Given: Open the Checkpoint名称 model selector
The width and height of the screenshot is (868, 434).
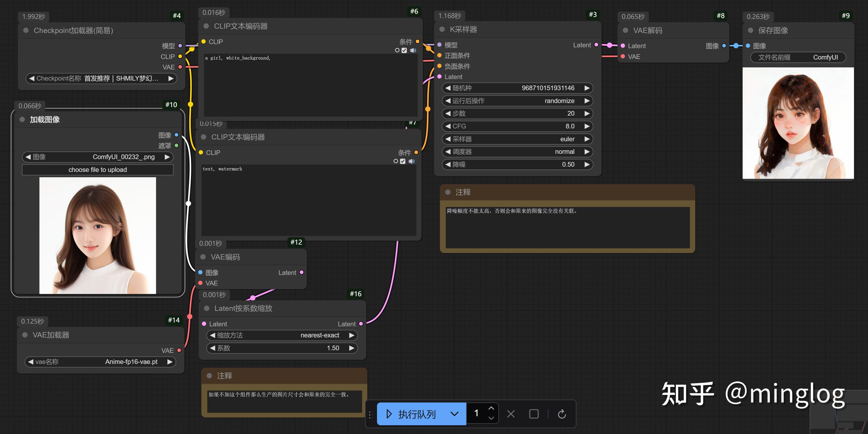Looking at the screenshot, I should pos(101,78).
